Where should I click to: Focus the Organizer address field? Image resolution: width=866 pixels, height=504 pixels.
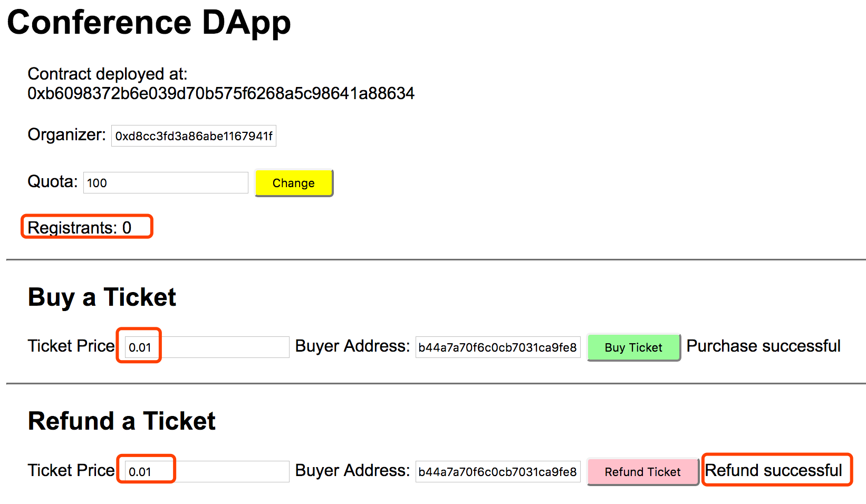point(194,136)
